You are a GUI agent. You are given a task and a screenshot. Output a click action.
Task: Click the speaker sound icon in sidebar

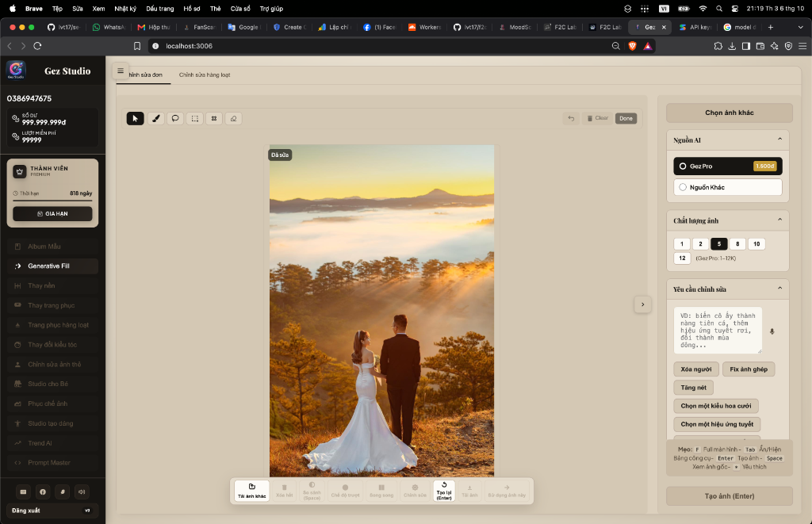click(x=82, y=492)
